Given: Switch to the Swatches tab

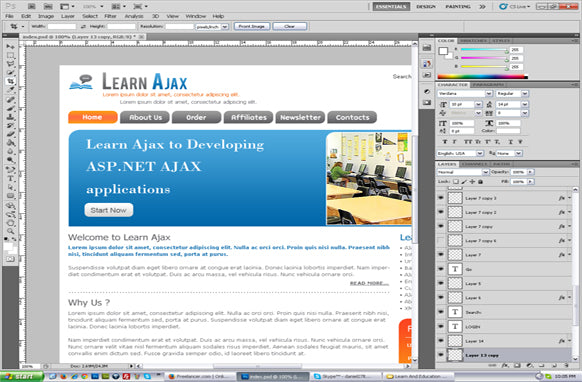Looking at the screenshot, I should pos(474,40).
